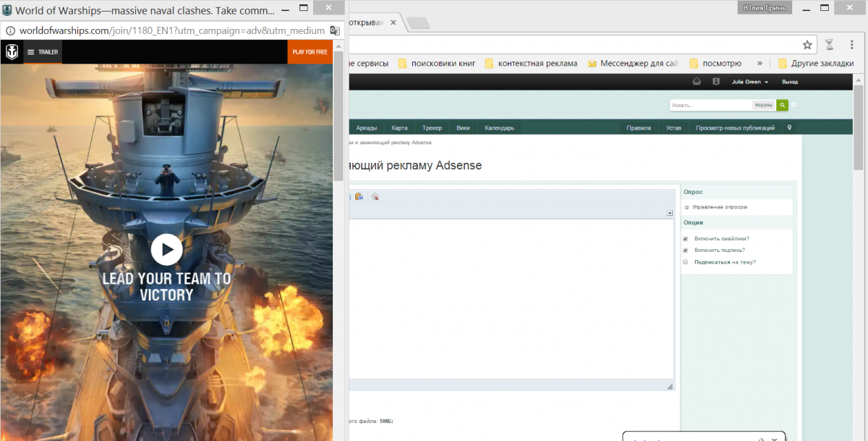Click the 'Выход' logout link
The image size is (868, 441).
click(790, 82)
